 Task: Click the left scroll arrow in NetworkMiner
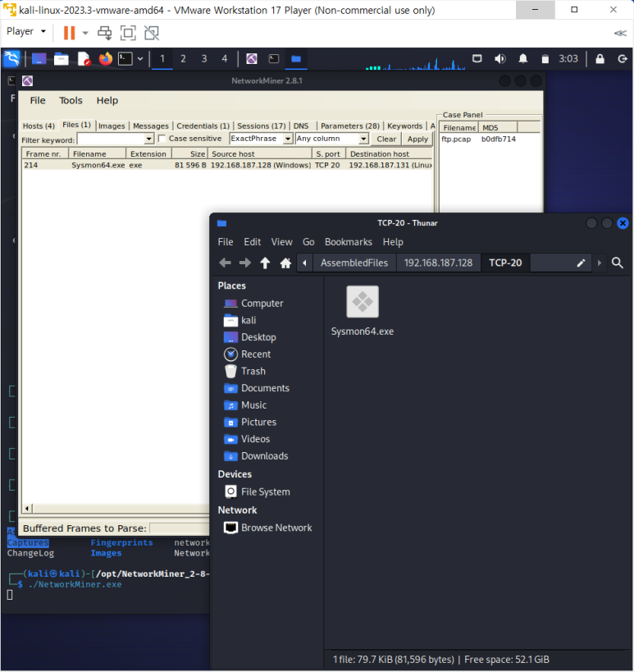coord(27,509)
